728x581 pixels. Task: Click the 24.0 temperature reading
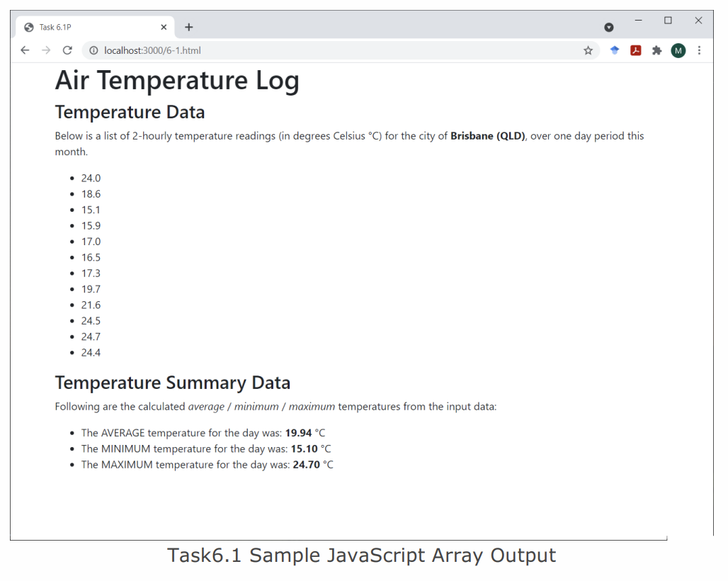click(x=91, y=178)
